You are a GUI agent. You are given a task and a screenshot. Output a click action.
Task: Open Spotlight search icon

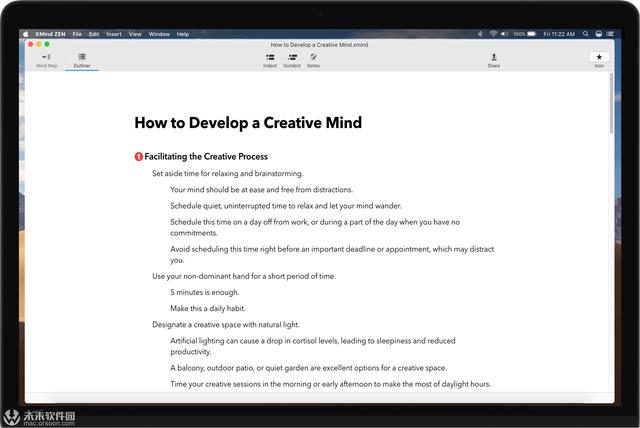click(586, 34)
